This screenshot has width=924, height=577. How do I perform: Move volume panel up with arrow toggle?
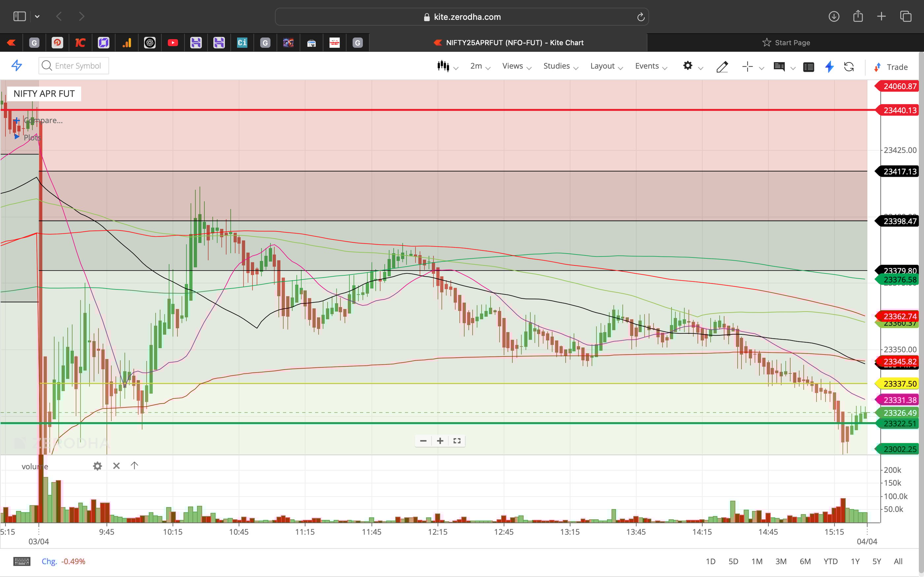(x=134, y=466)
